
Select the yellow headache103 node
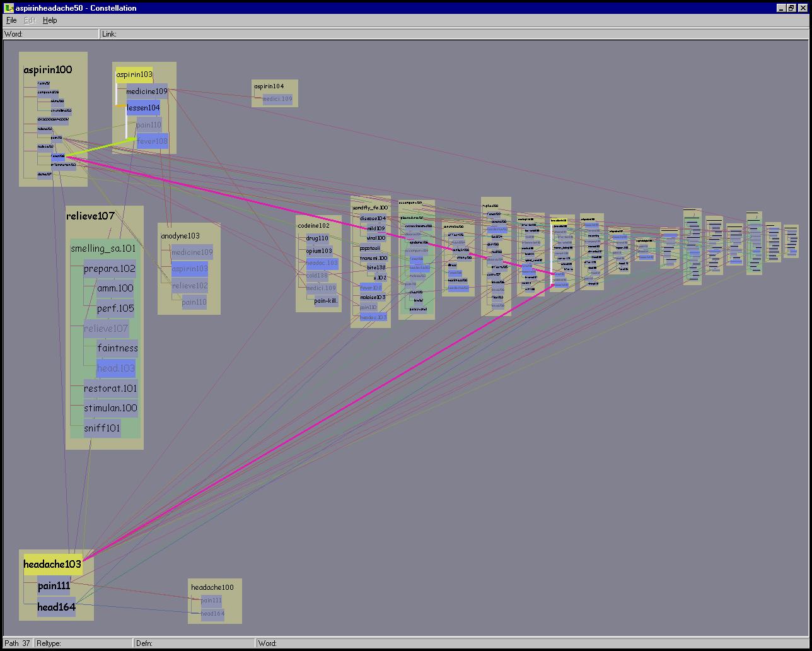pyautogui.click(x=53, y=564)
